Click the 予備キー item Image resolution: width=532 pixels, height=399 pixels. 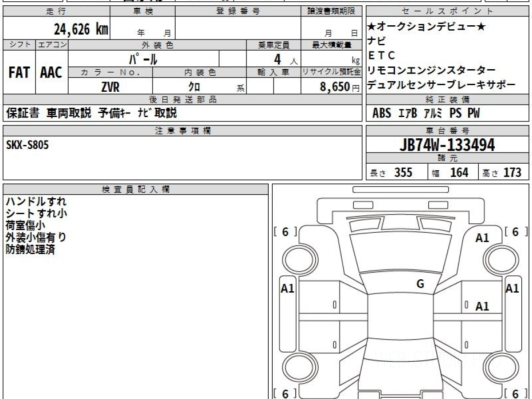(x=114, y=113)
